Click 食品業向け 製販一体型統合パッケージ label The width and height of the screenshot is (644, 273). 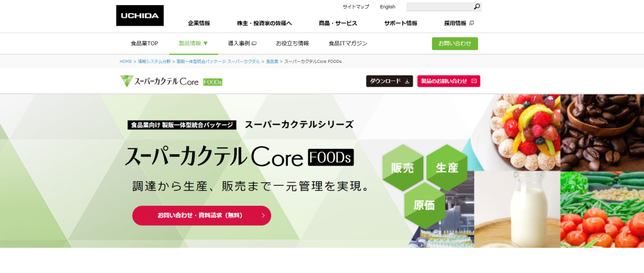182,125
